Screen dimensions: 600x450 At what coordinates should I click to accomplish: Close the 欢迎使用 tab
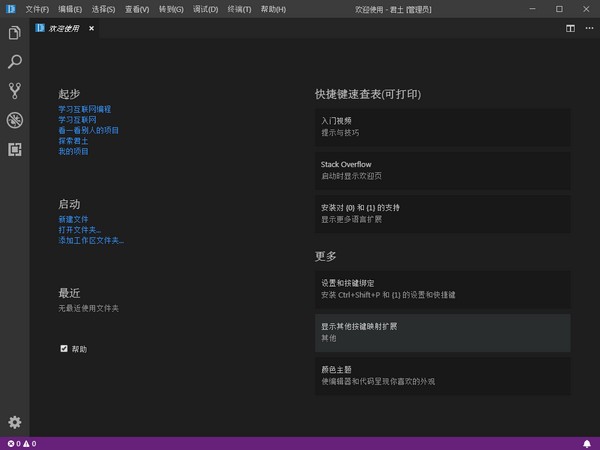(91, 28)
